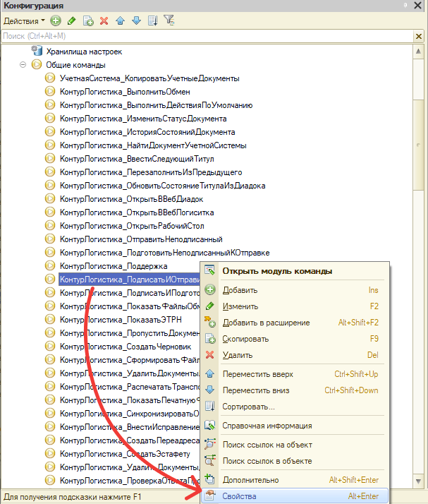Choose Поиск ссылок на объект
Screen dimensions: 428x504
[295, 445]
